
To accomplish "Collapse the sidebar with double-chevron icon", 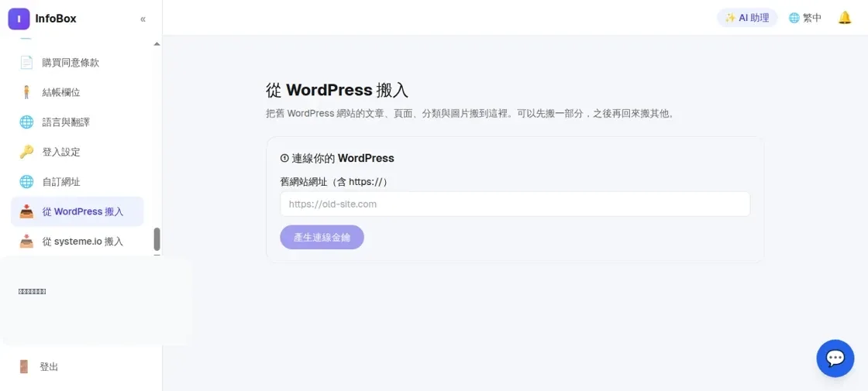I will tap(143, 19).
